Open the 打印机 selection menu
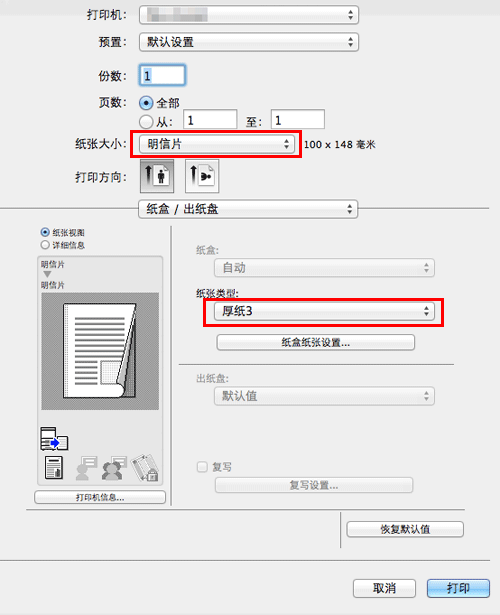The height and width of the screenshot is (615, 500). tap(249, 15)
